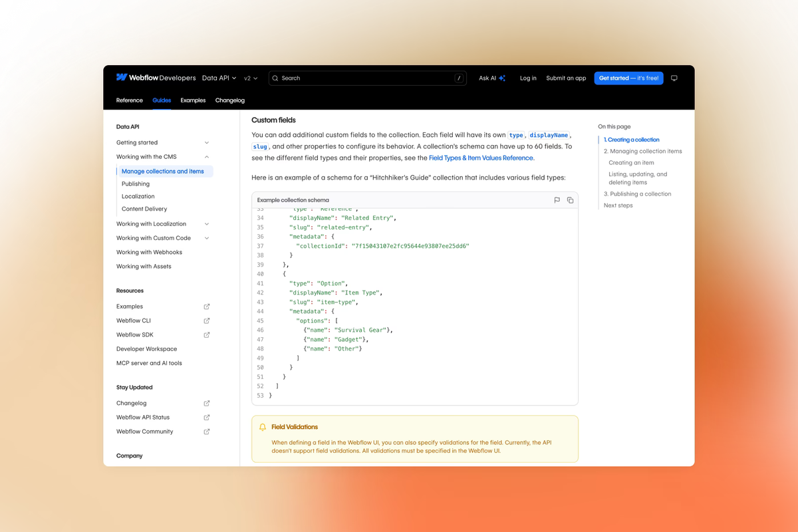Viewport: 798px width, 532px height.
Task: Open Developer Workspace in Resources
Action: [147, 348]
